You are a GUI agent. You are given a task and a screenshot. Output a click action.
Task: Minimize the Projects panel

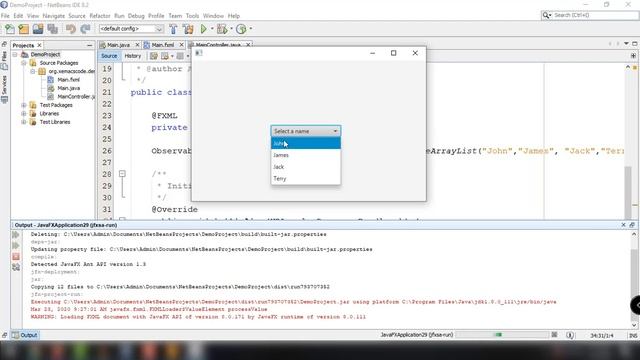tap(89, 45)
